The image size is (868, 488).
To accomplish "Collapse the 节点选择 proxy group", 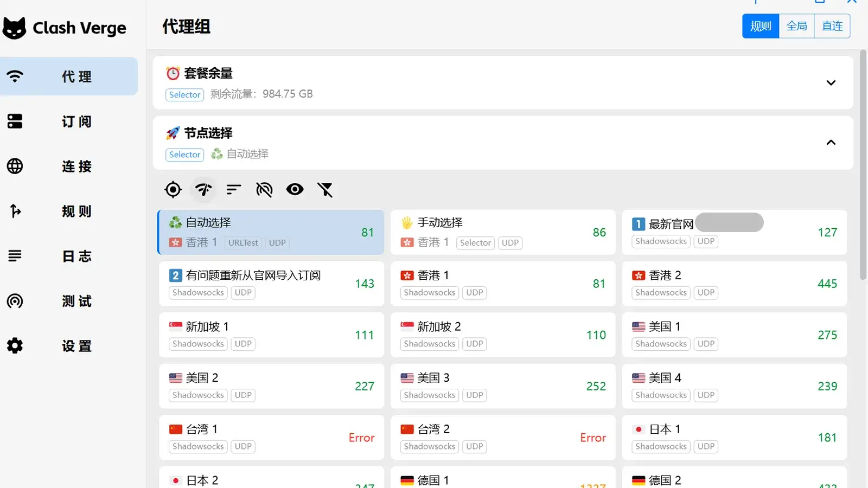I will coord(831,143).
